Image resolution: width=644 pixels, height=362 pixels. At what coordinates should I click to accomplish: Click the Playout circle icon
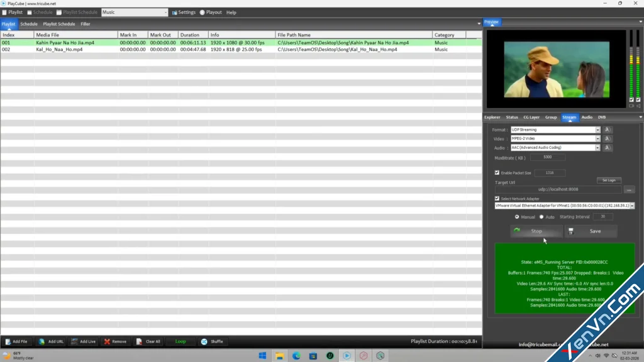pyautogui.click(x=202, y=13)
